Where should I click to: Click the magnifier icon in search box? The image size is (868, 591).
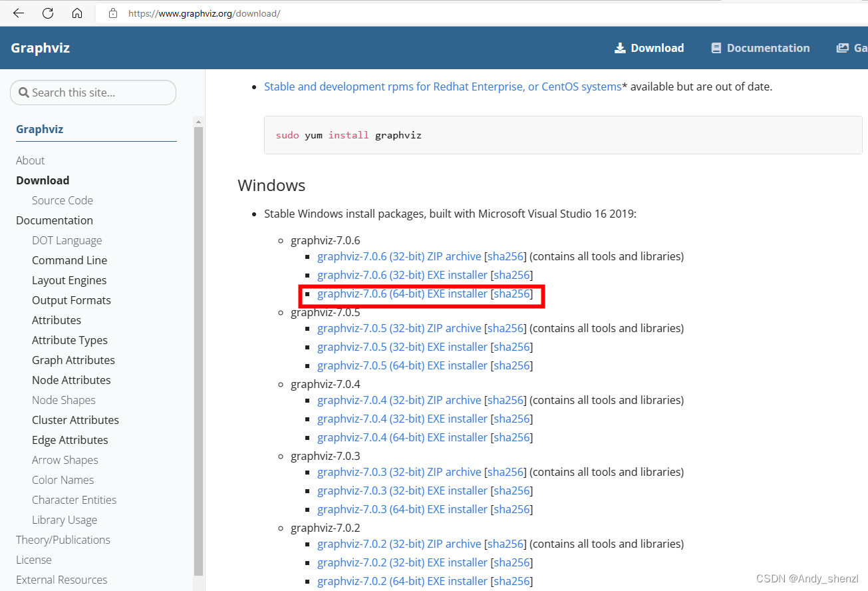[24, 93]
